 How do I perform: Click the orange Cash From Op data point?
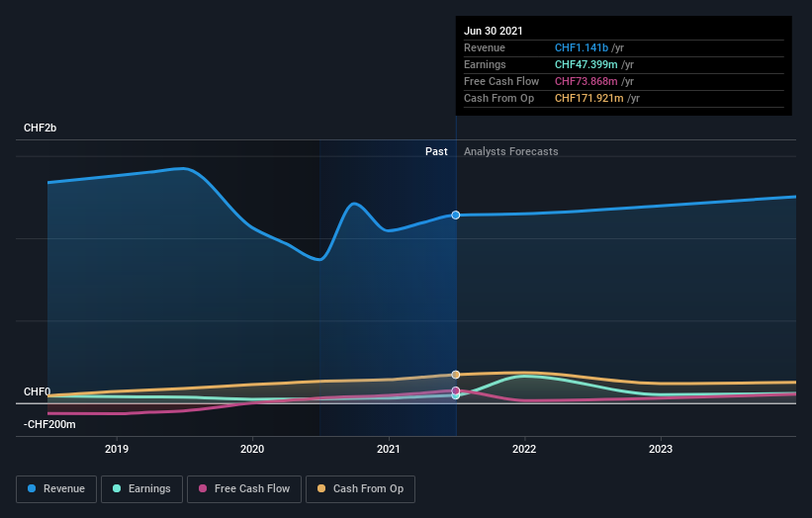click(x=456, y=375)
